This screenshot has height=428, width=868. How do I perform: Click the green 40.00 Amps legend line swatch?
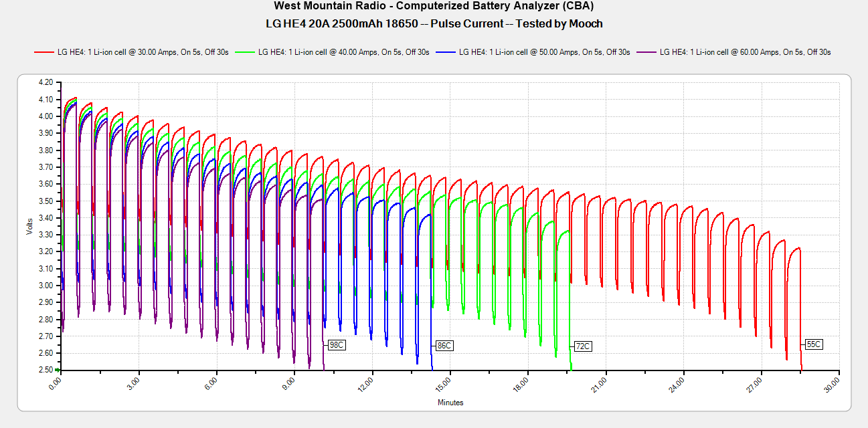245,52
